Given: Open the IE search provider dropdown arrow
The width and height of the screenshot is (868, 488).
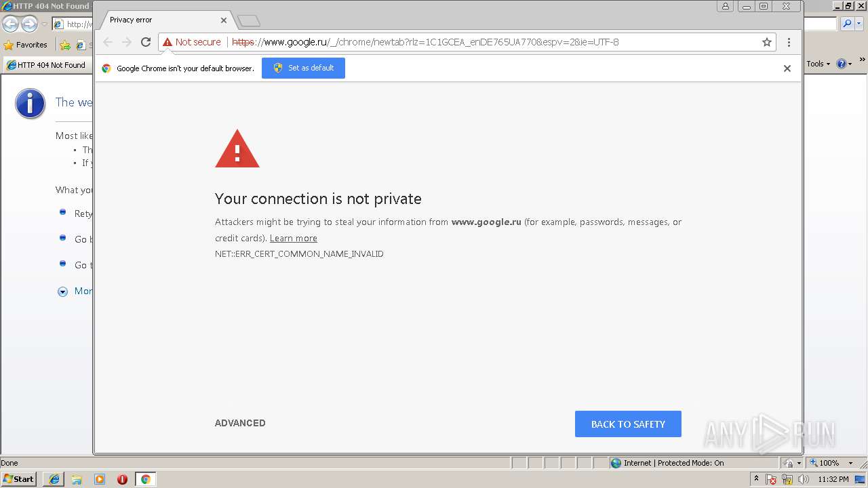Looking at the screenshot, I should click(x=860, y=24).
